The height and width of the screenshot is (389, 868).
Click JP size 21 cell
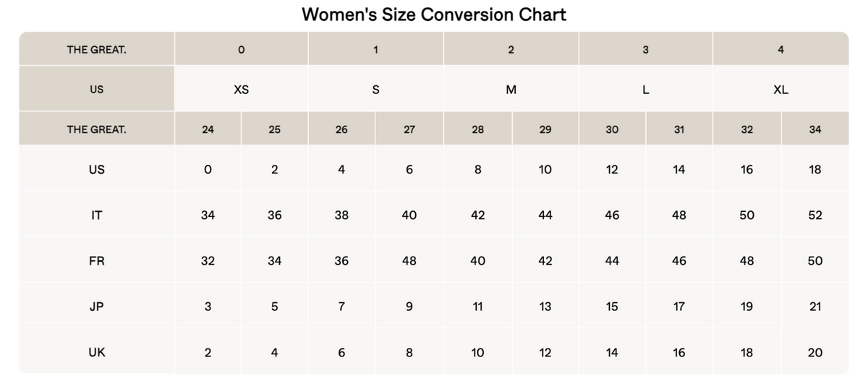tap(815, 307)
